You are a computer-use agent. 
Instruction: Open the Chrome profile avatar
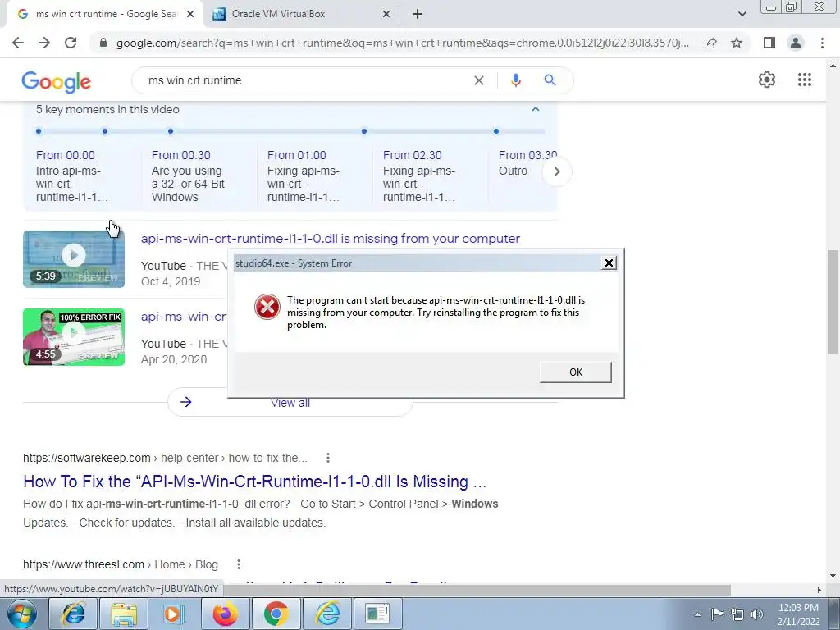pos(796,43)
